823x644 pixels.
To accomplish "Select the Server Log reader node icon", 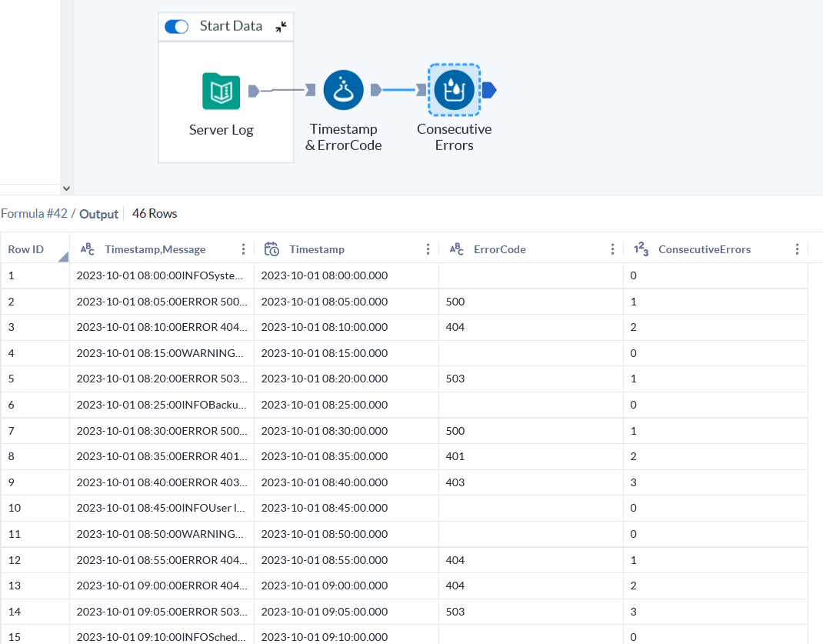I will pos(221,89).
